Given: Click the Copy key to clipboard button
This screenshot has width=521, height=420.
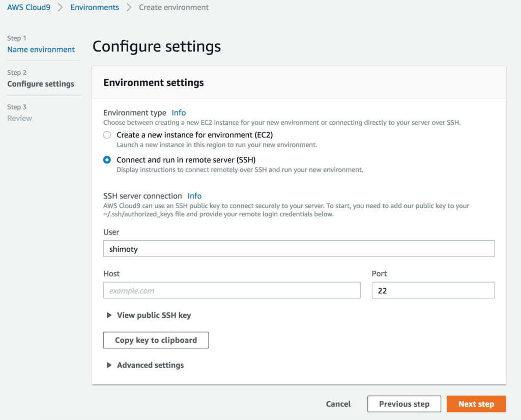Looking at the screenshot, I should click(x=156, y=340).
